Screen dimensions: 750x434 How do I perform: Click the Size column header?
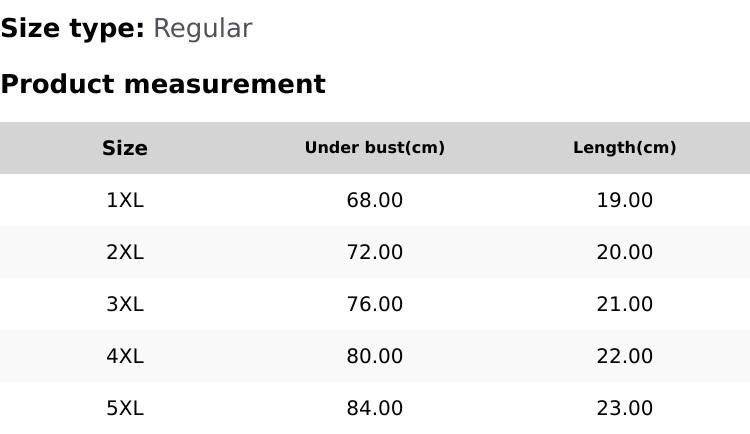click(x=125, y=148)
